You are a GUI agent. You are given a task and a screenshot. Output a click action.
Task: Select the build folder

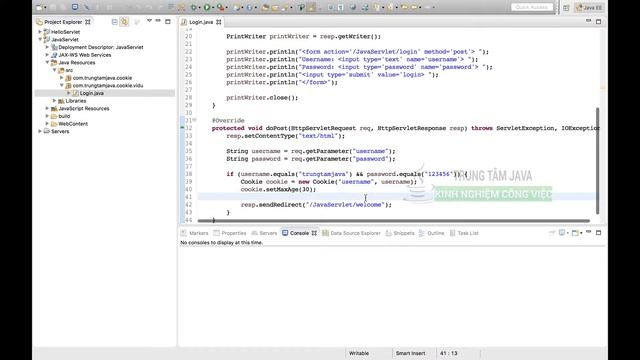(x=64, y=116)
